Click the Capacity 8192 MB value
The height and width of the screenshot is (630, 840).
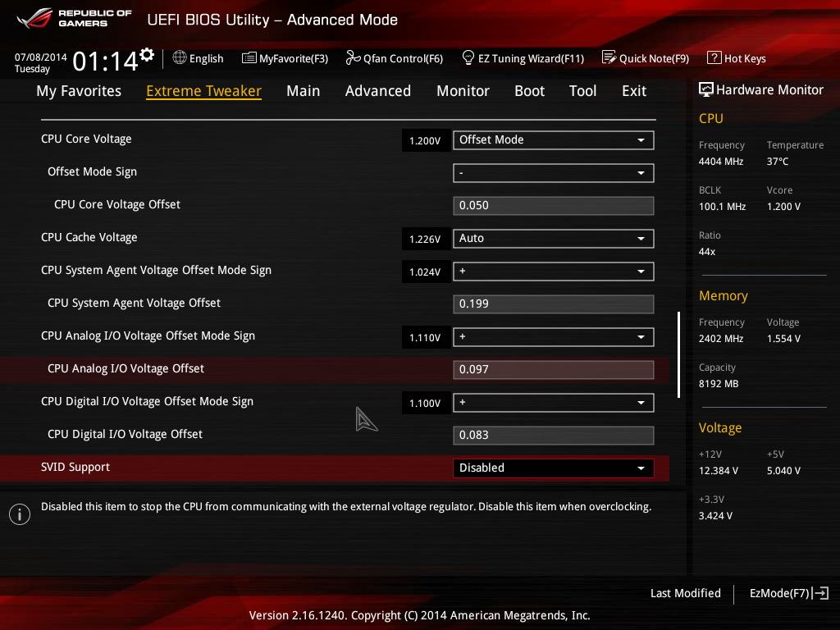pyautogui.click(x=719, y=384)
